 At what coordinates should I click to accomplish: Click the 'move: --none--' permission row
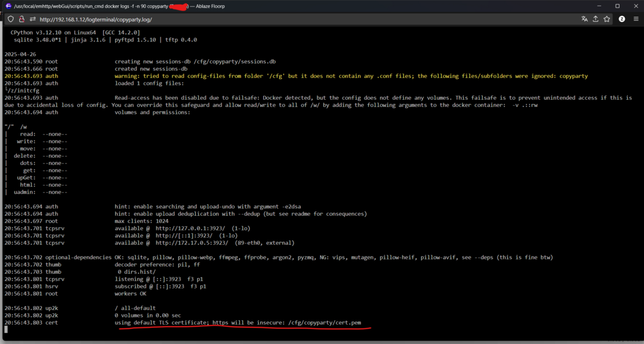(44, 149)
